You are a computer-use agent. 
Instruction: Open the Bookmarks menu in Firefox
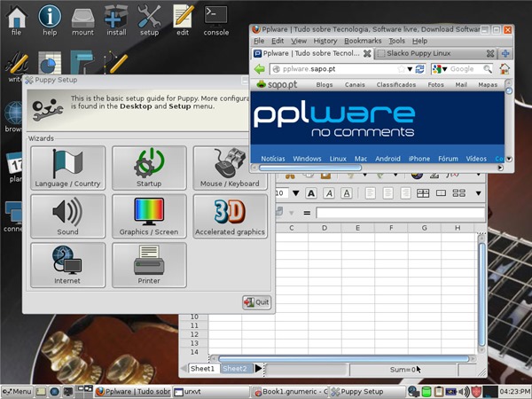point(363,41)
